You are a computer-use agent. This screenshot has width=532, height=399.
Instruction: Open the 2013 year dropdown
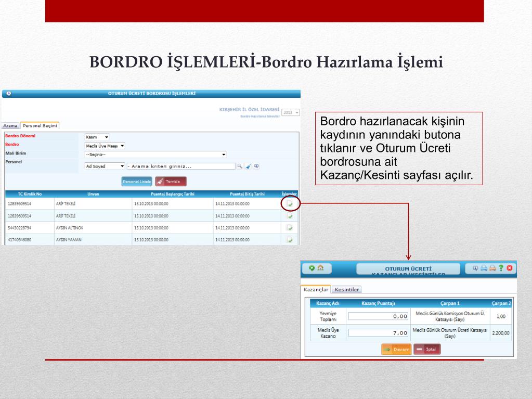[x=291, y=112]
